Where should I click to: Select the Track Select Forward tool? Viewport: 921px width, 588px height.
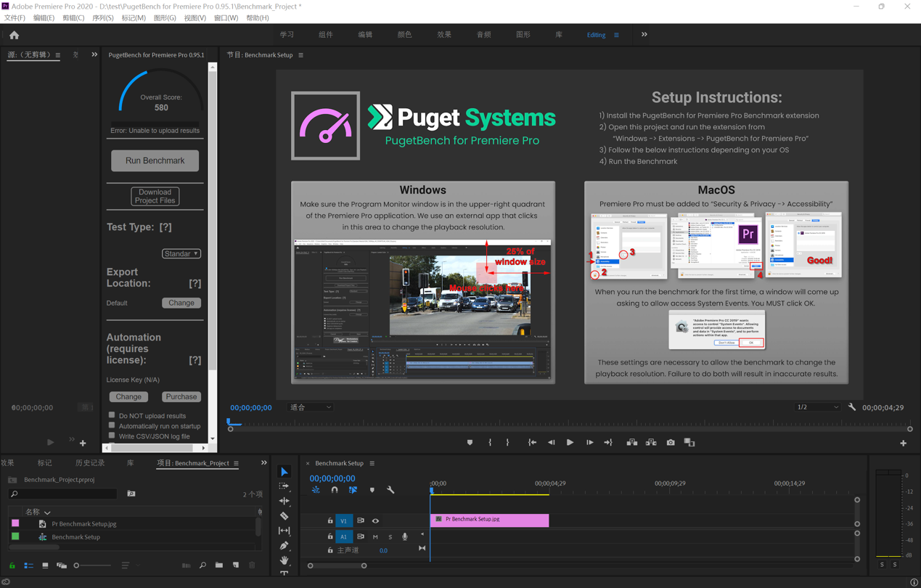click(285, 486)
